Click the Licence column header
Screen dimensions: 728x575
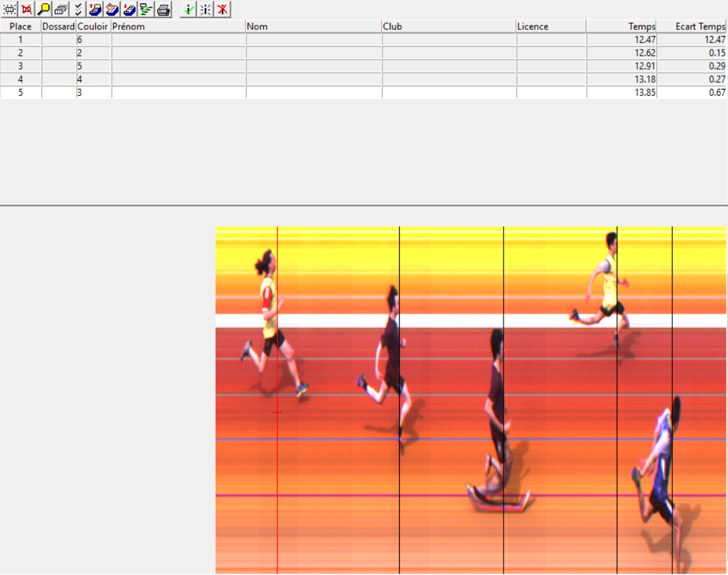click(x=551, y=27)
